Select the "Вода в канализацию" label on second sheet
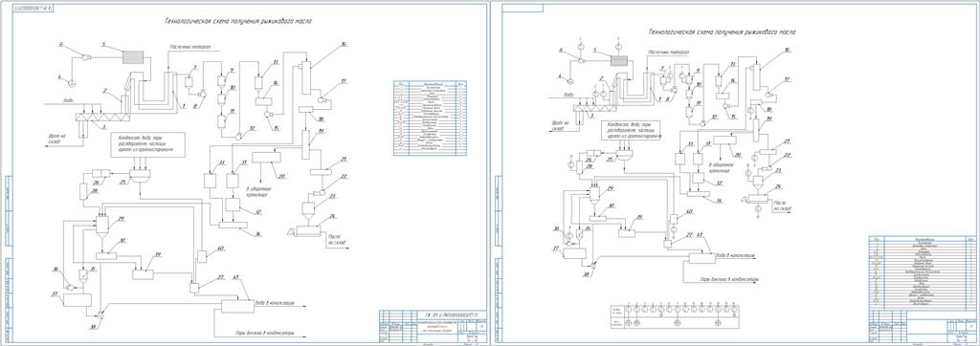980x346 pixels. click(737, 255)
